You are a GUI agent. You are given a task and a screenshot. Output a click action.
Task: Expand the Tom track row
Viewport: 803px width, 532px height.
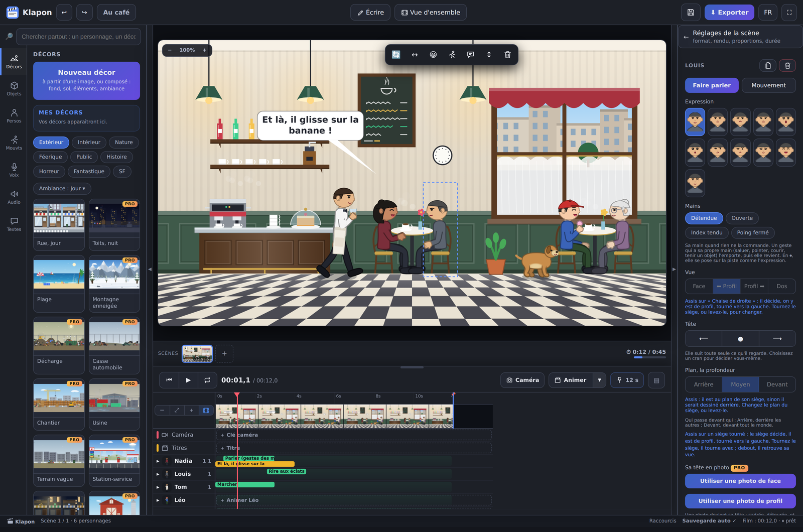(x=158, y=487)
